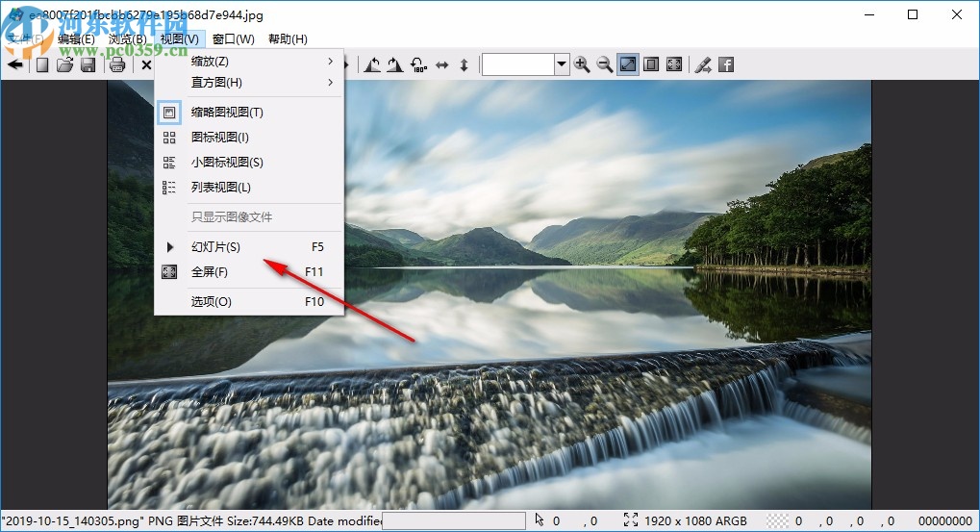Click inside the zoom percentage field
980x532 pixels.
click(x=518, y=64)
